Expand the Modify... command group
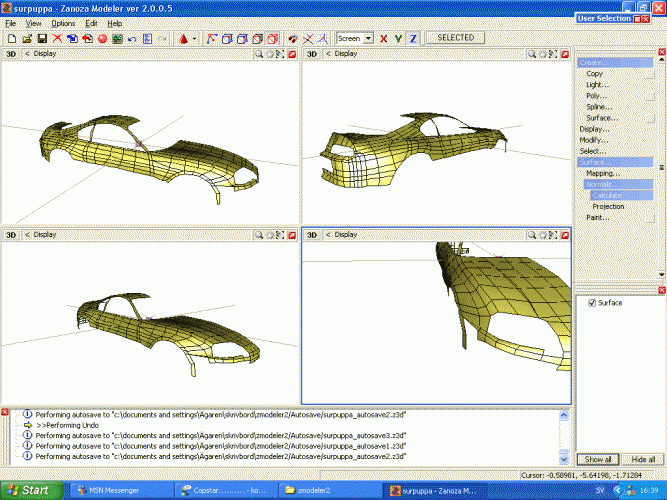Screen dimensions: 667x500 click(x=593, y=140)
